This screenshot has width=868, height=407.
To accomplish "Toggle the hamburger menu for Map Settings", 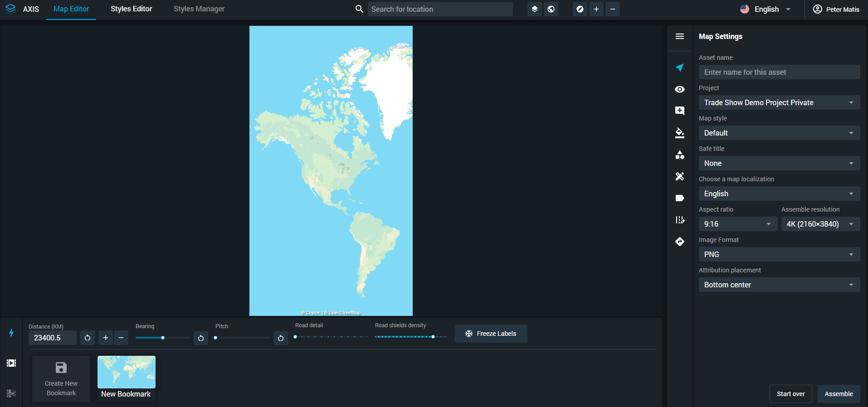I will point(679,36).
